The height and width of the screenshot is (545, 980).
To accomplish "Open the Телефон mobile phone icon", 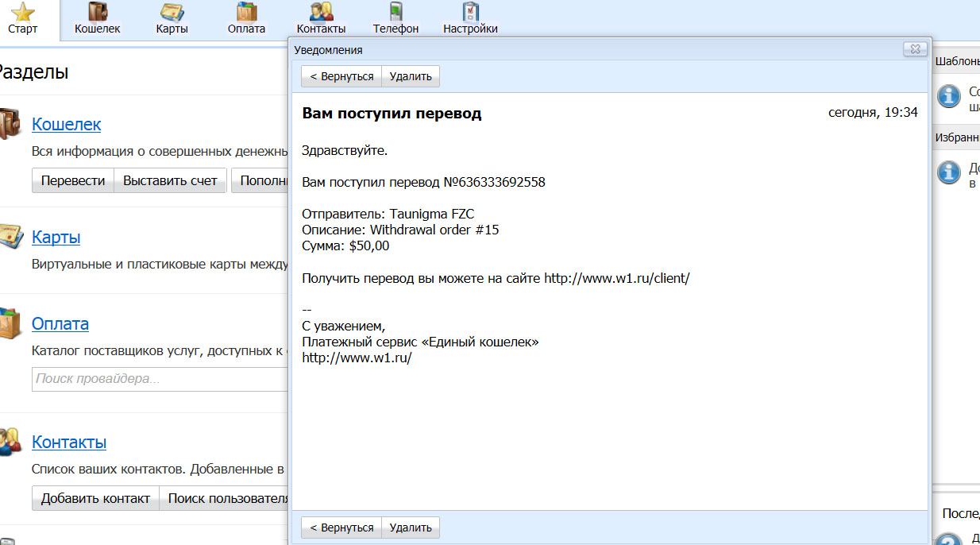I will (395, 12).
